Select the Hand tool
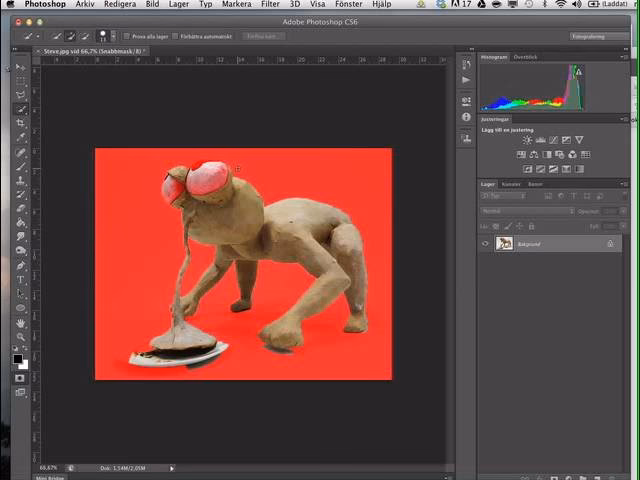Image resolution: width=640 pixels, height=480 pixels. coord(20,322)
